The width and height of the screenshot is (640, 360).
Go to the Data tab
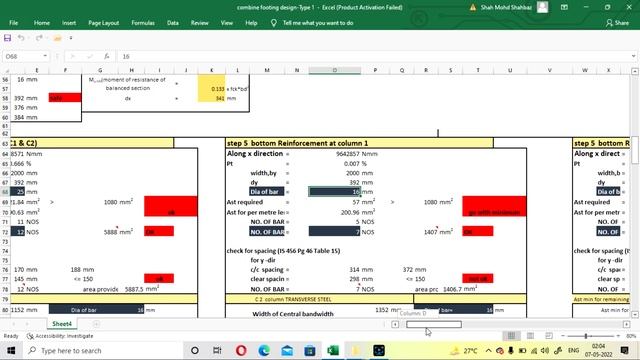click(173, 23)
